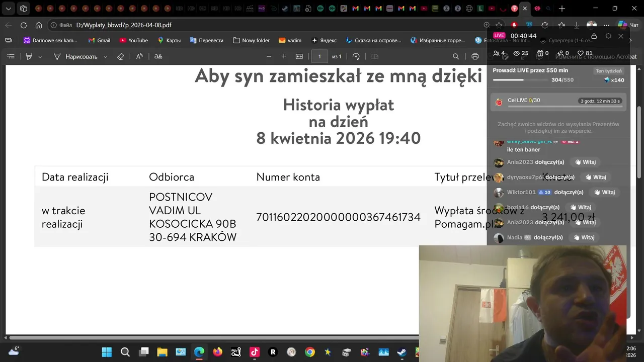This screenshot has height=362, width=644.
Task: Open Карты bookmark
Action: [169, 40]
